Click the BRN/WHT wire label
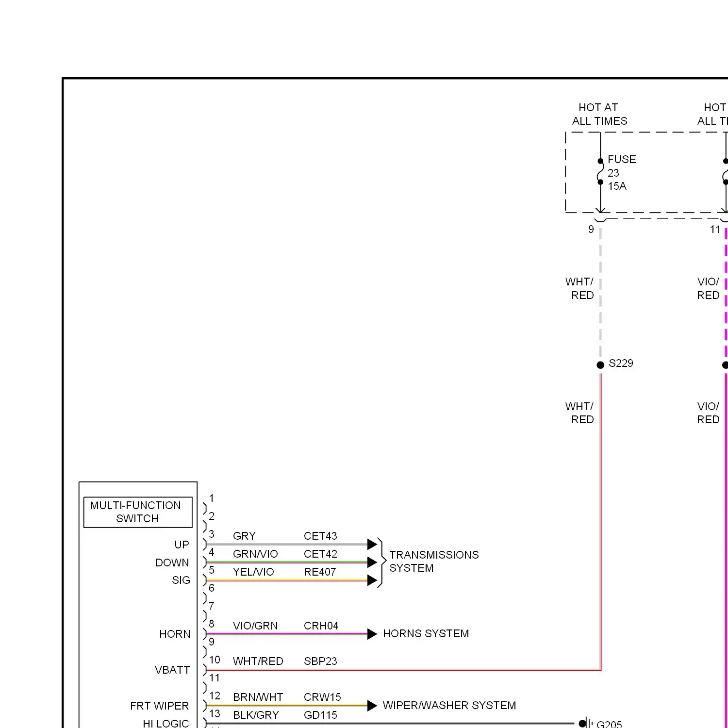Viewport: 728px width, 728px height. click(x=258, y=697)
